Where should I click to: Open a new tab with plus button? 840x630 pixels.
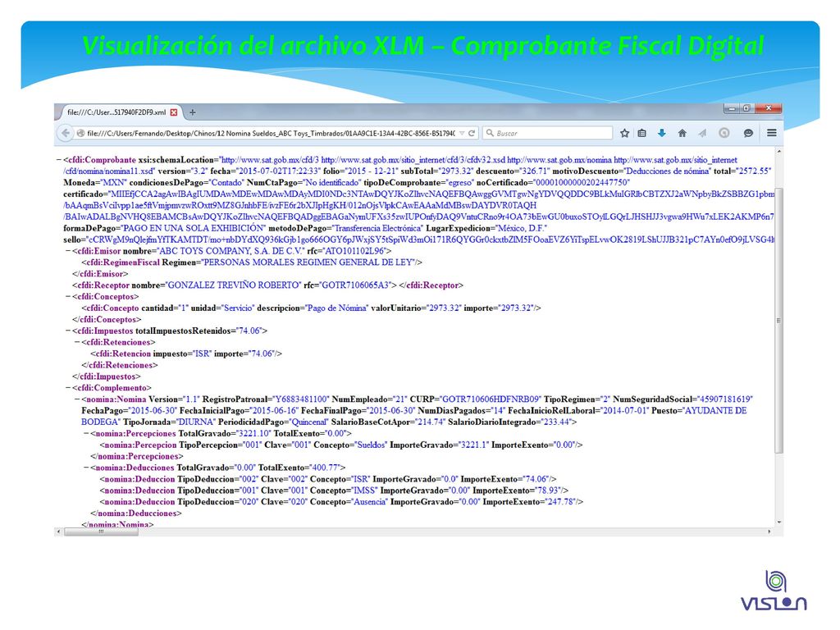coord(192,112)
